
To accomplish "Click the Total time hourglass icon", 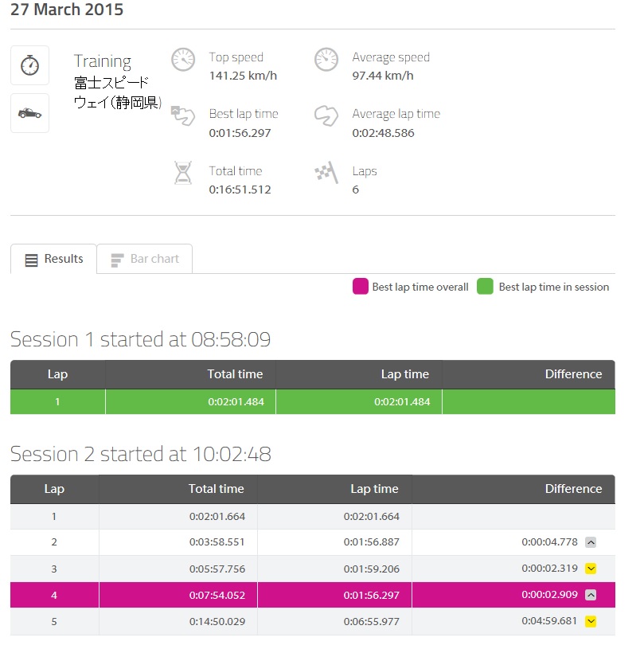I will (183, 173).
